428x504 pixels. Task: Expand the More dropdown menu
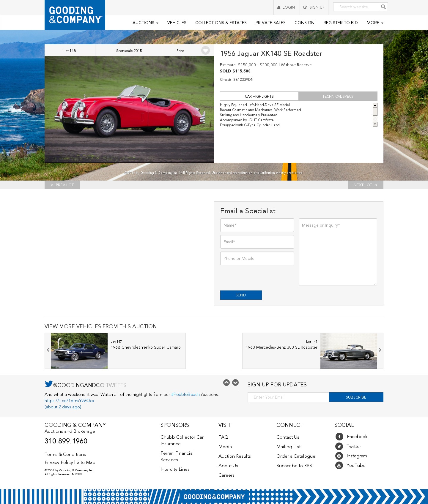click(x=375, y=23)
